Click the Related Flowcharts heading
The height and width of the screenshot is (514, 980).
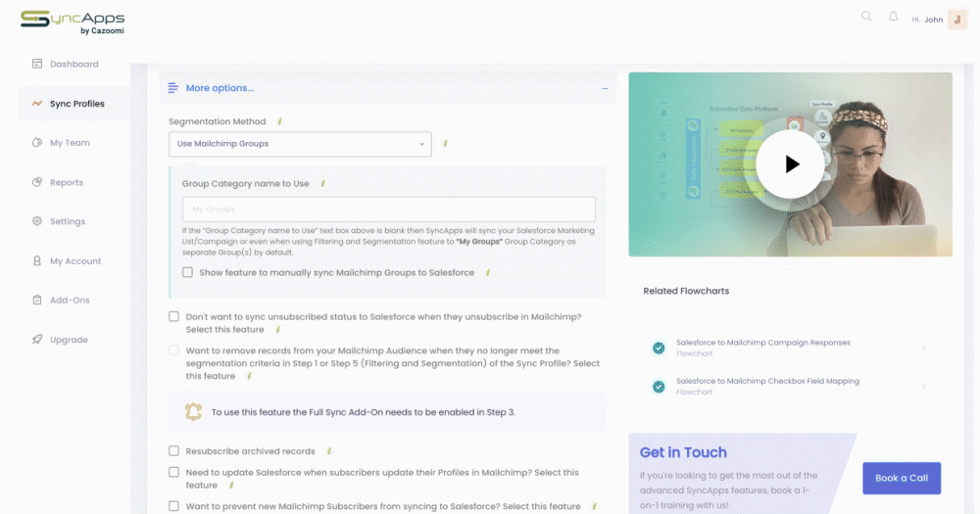coord(686,291)
